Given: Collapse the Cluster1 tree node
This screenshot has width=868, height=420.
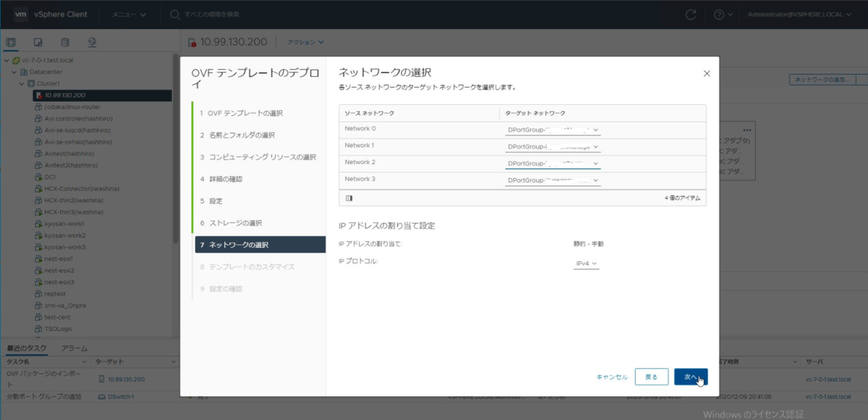Looking at the screenshot, I should (21, 84).
